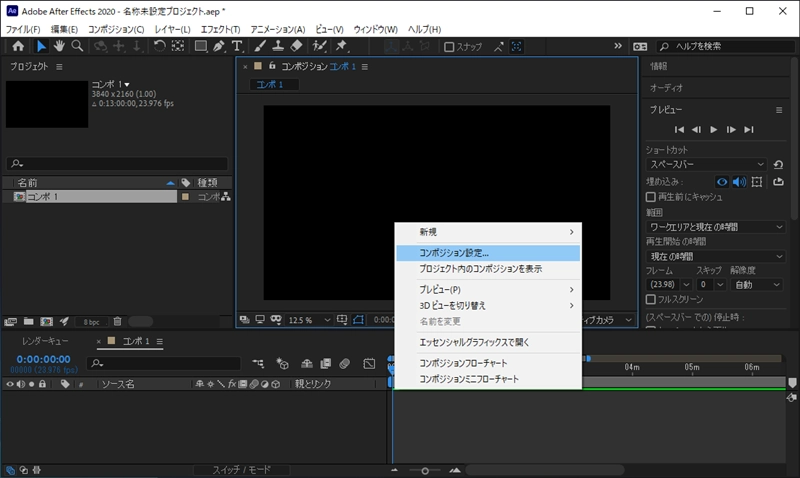Select the Hand tool in toolbar
Viewport: 800px width, 478px height.
tap(59, 46)
